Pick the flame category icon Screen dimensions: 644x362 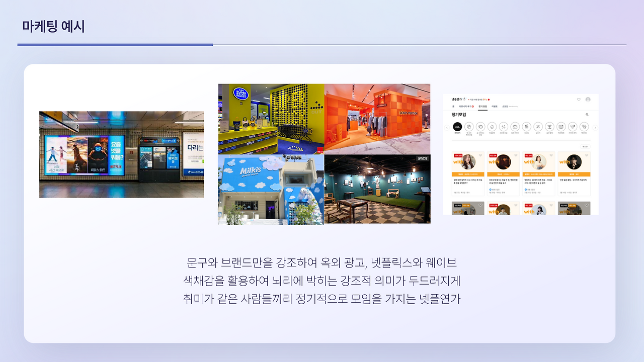[x=492, y=127]
